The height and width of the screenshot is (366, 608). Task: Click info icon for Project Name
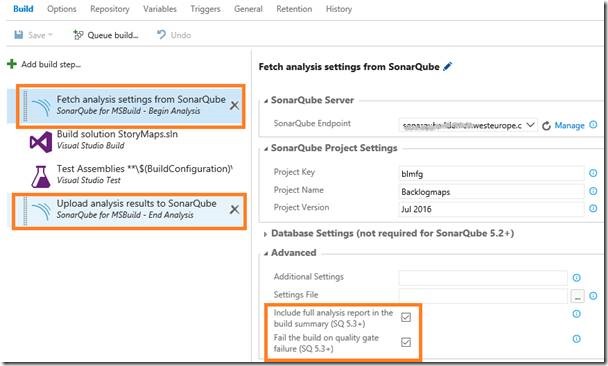click(593, 191)
